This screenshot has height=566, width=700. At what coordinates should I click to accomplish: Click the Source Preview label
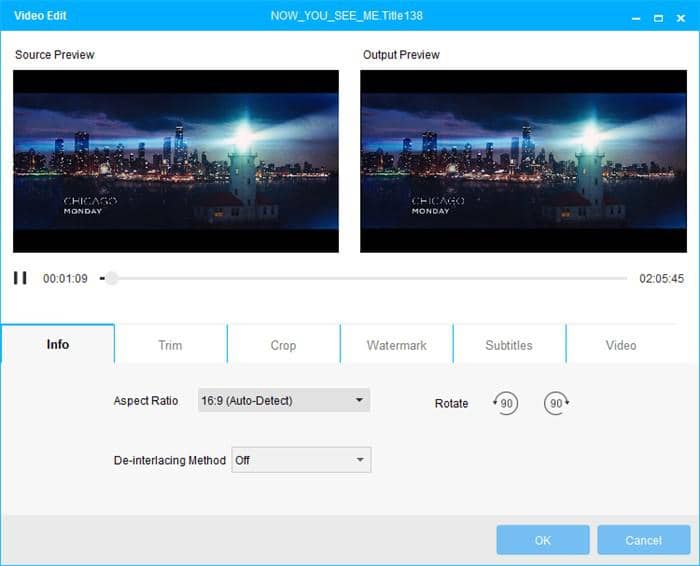click(54, 54)
